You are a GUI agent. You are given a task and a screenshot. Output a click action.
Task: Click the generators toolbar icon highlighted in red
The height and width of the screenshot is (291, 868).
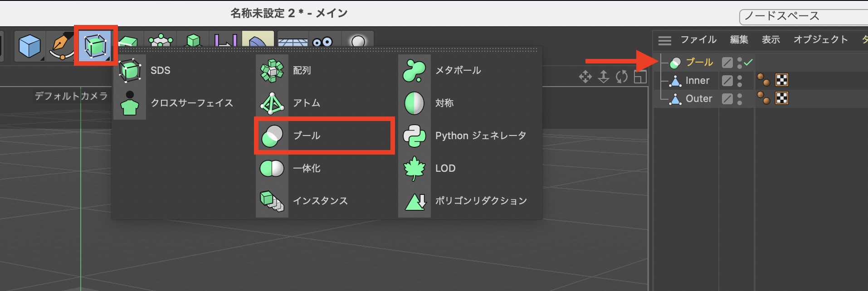point(95,45)
